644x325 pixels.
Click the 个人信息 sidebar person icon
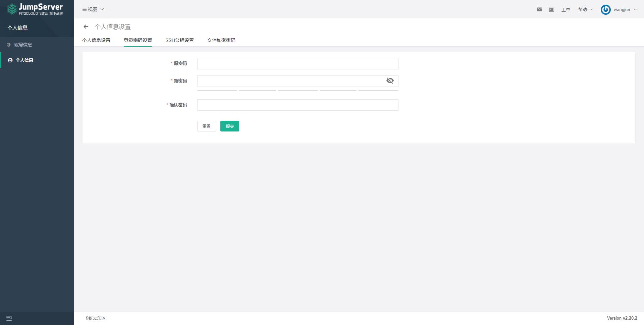click(x=10, y=60)
